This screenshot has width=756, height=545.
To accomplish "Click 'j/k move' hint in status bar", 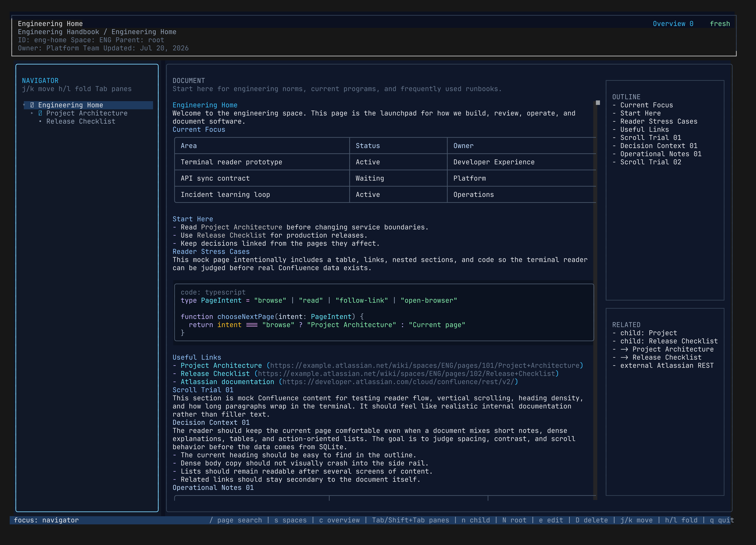I will tap(636, 520).
